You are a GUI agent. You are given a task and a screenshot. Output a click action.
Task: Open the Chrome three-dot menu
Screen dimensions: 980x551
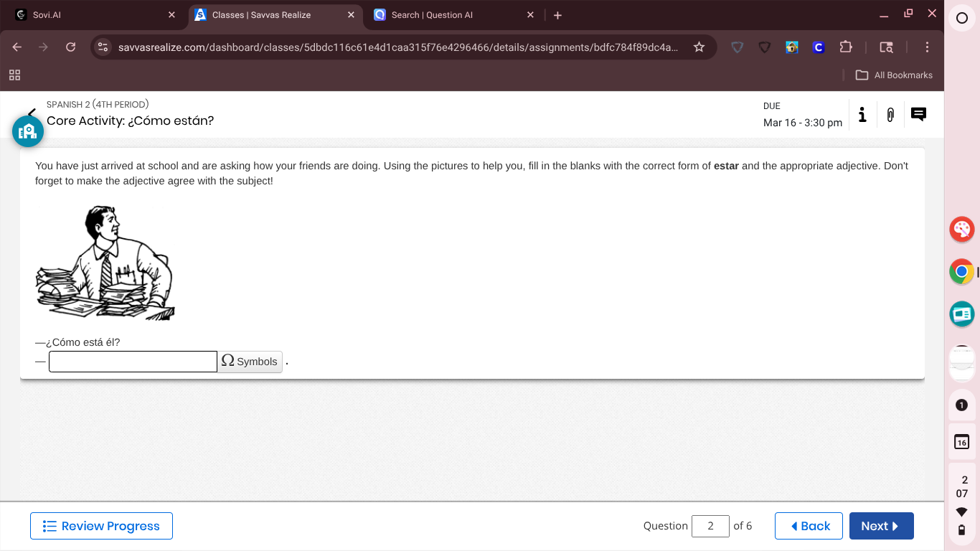coord(927,47)
